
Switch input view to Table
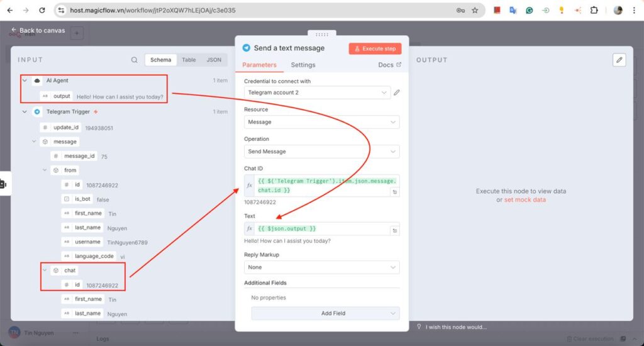pyautogui.click(x=189, y=60)
